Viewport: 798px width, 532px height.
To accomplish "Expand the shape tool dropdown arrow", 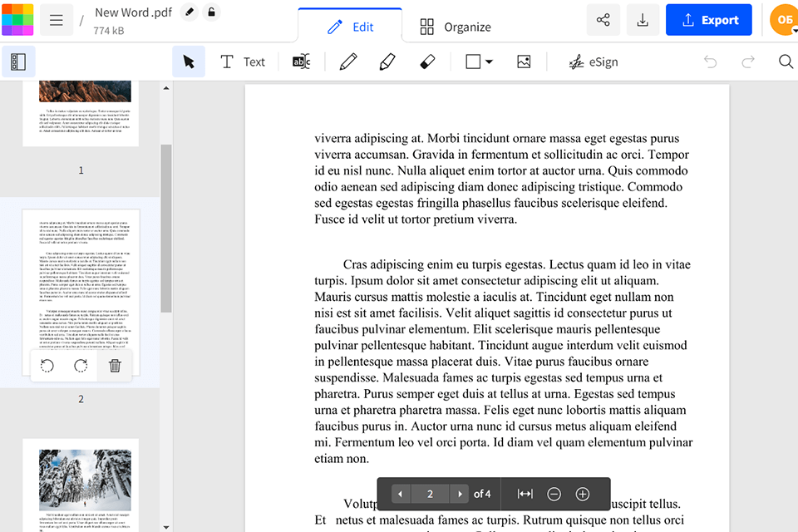I will point(489,62).
